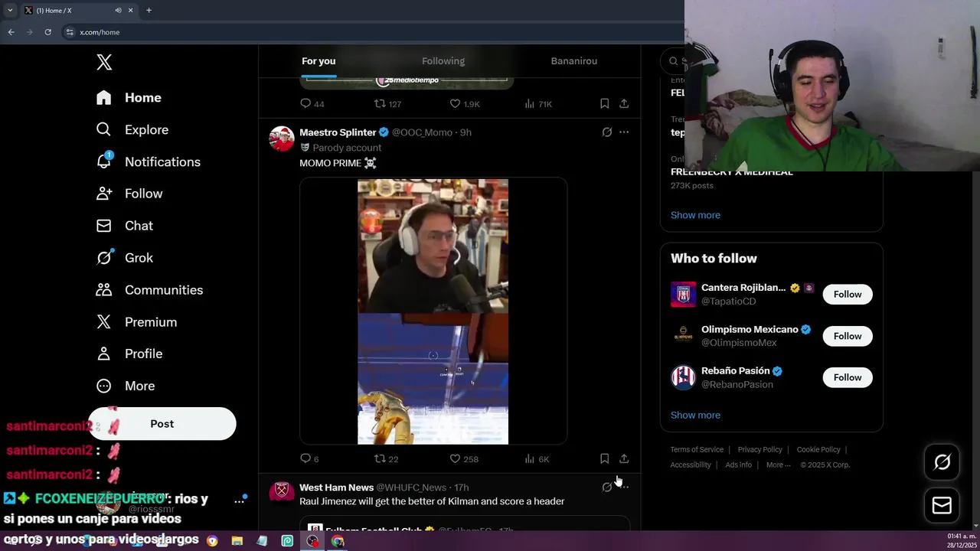This screenshot has height=551, width=980.
Task: Click the X logo in the sidebar
Action: click(x=104, y=63)
